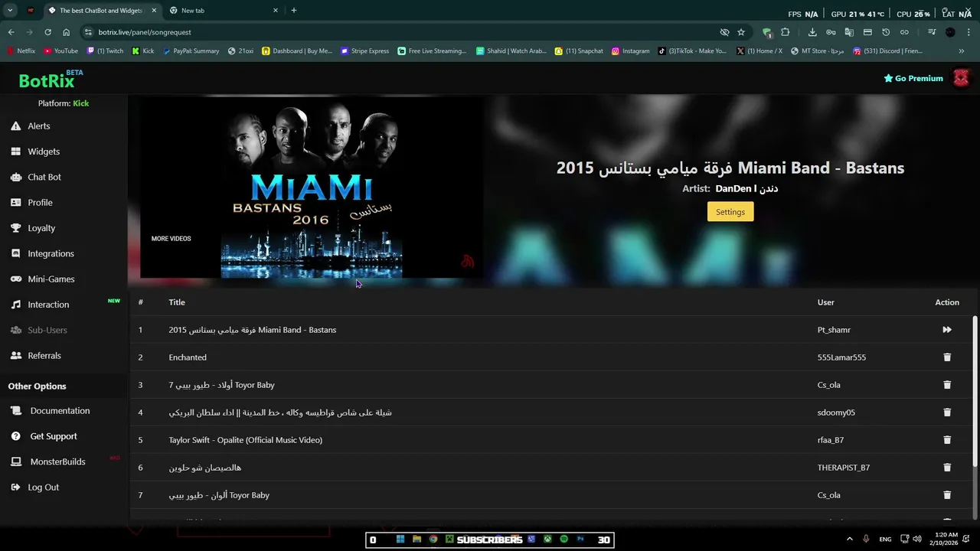
Task: Remove song 7 requested by Cs_ola
Action: point(947,495)
